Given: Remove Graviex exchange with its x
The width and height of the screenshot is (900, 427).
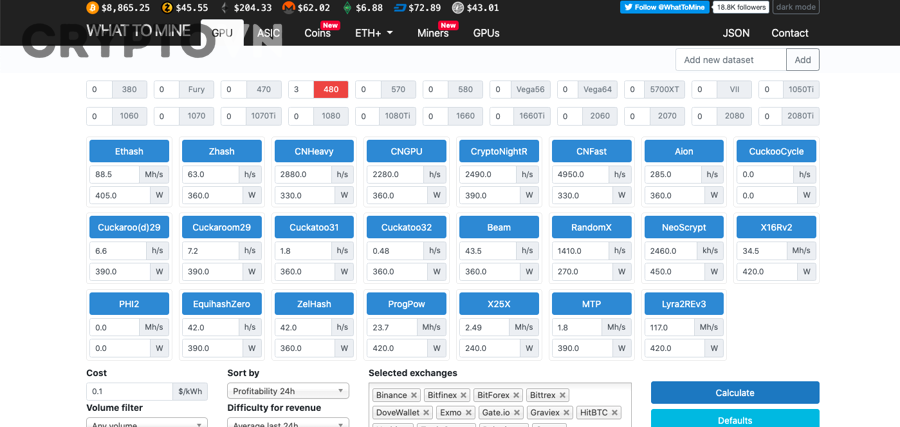Looking at the screenshot, I should [567, 412].
